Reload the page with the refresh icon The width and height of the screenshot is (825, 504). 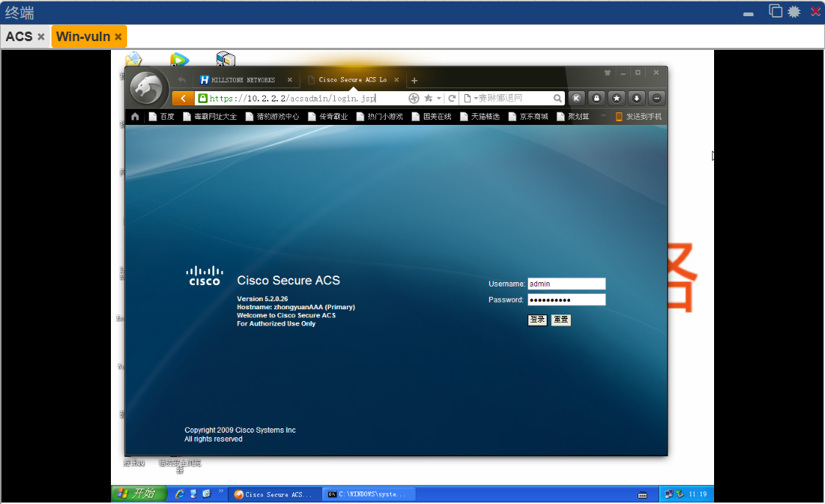(x=451, y=98)
